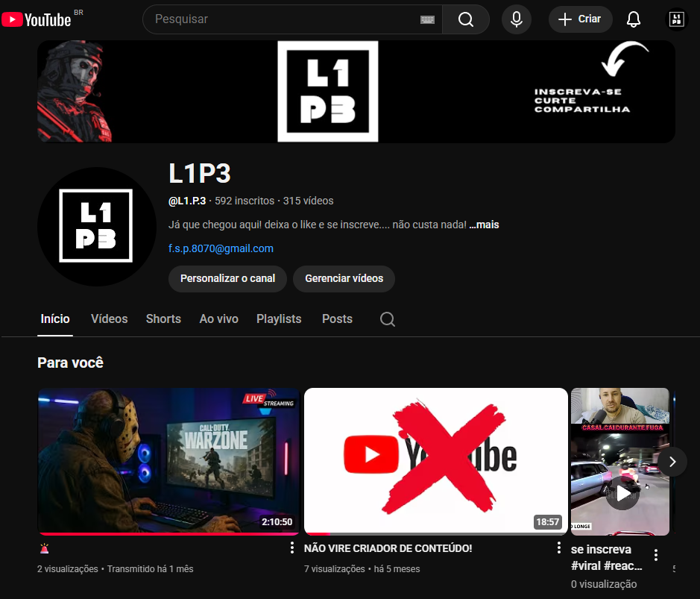Expand channel description with '...mais'
The image size is (700, 599).
click(484, 225)
